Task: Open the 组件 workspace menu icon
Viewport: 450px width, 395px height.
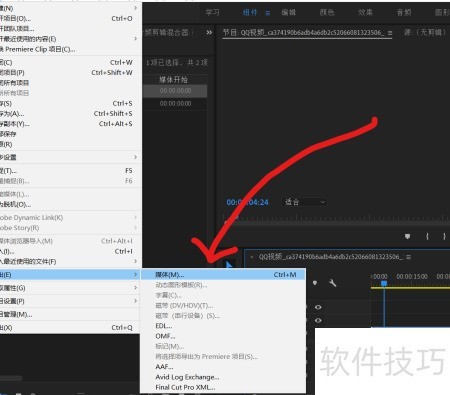Action: (x=267, y=13)
